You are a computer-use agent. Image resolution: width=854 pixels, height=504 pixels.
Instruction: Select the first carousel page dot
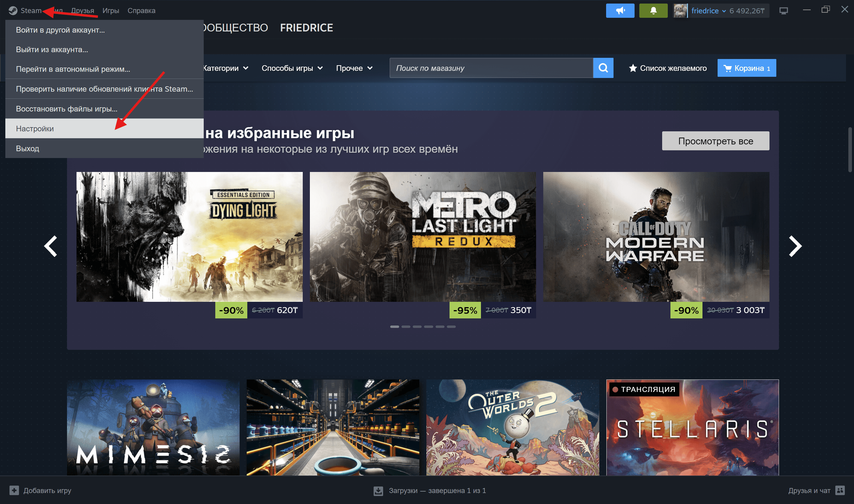(394, 327)
